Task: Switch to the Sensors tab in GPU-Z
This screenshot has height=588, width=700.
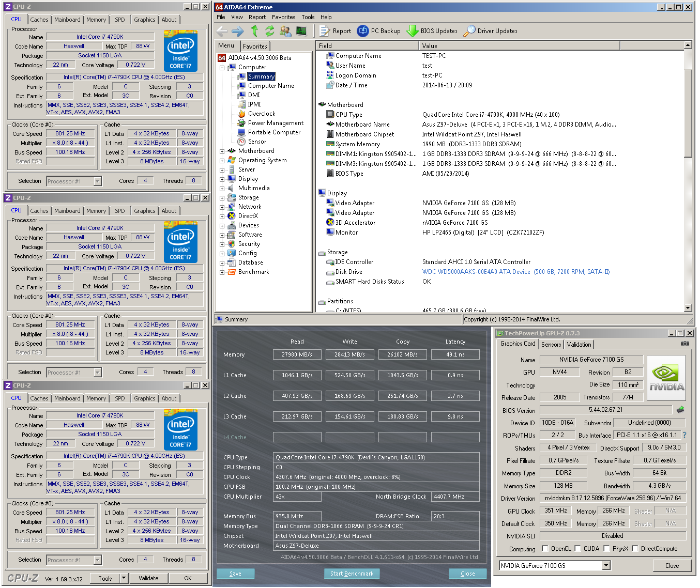Action: click(551, 345)
